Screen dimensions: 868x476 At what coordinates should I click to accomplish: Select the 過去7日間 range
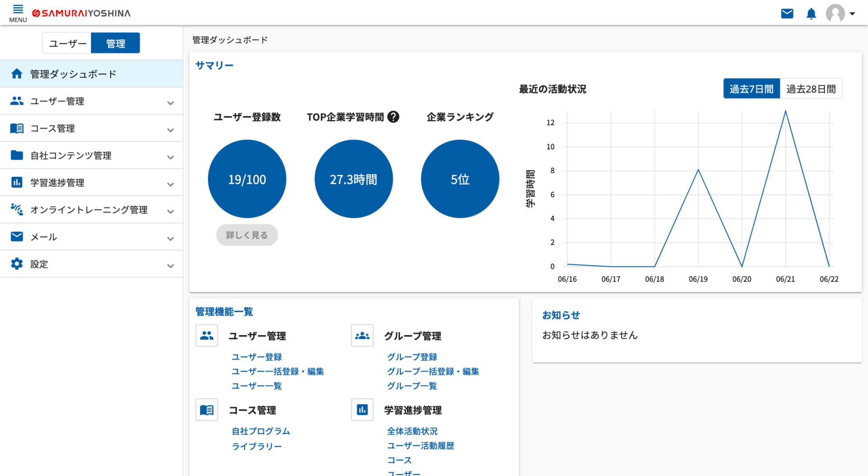click(x=751, y=89)
